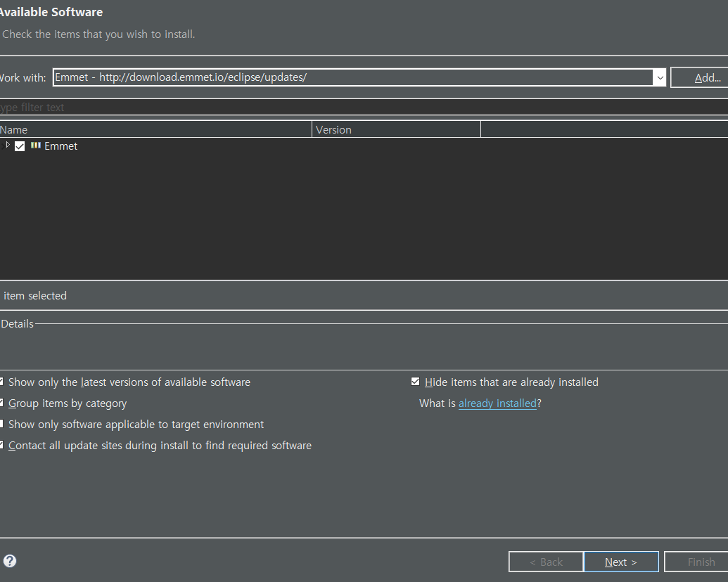The image size is (728, 582).
Task: Toggle Show only the latest versions checkbox
Action: point(1,382)
